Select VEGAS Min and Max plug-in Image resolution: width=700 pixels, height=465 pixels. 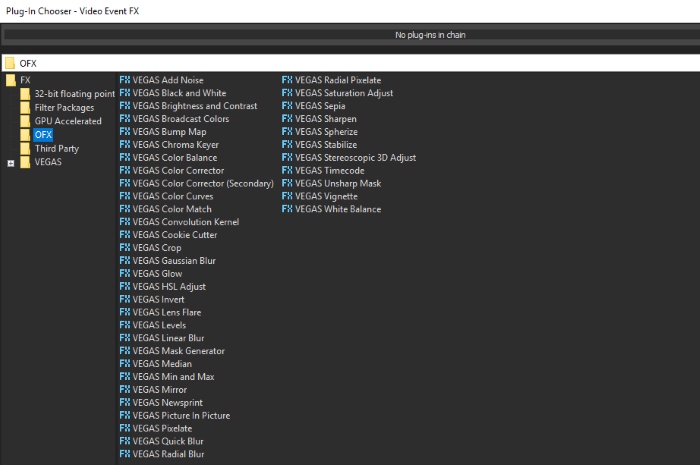167,377
